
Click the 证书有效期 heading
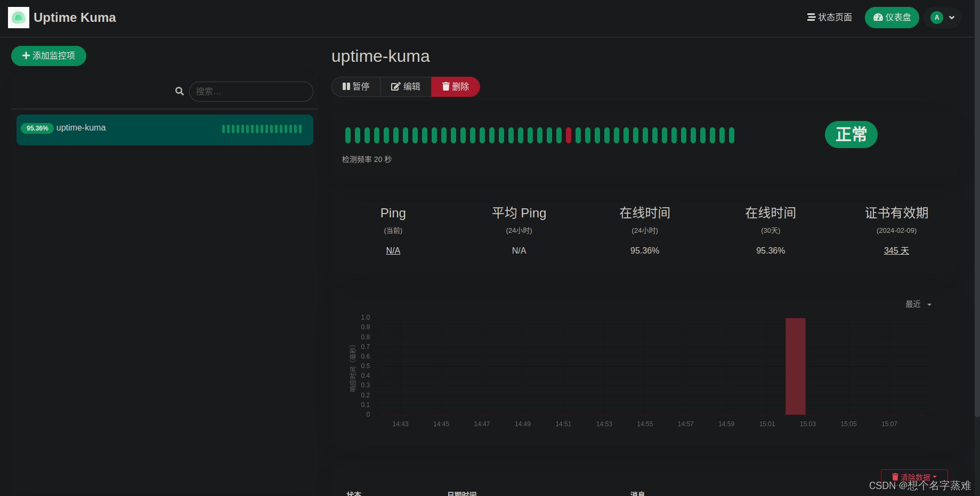[x=896, y=213]
